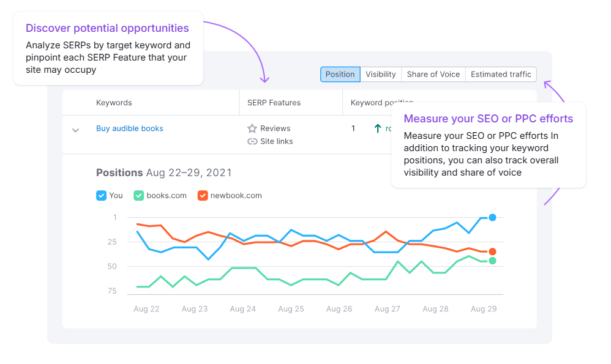This screenshot has width=611, height=364.
Task: Uncheck the books.com series checkbox
Action: tap(139, 196)
